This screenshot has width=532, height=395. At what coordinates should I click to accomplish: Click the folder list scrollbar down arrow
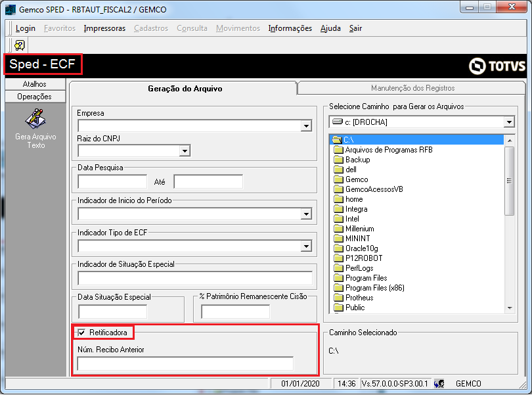pyautogui.click(x=509, y=308)
